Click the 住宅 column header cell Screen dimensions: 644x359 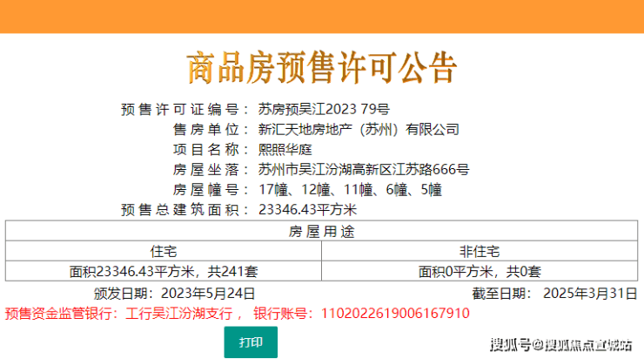[x=164, y=251]
